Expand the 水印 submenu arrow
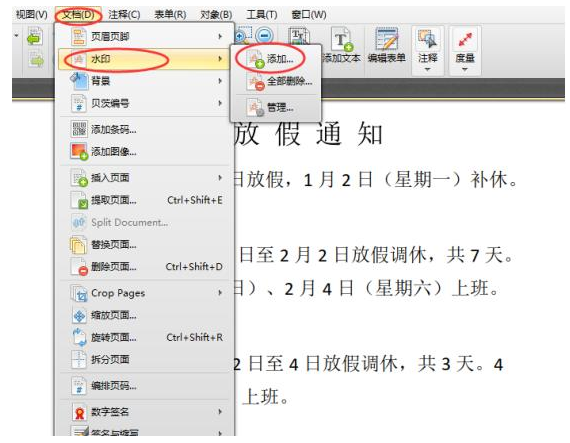This screenshot has width=570, height=443. tap(220, 59)
